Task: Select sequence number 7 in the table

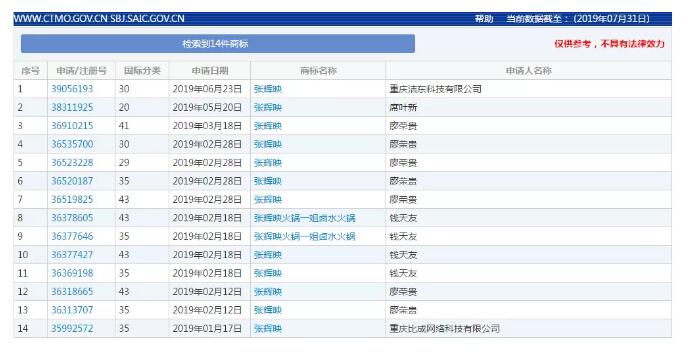Action: click(x=20, y=200)
